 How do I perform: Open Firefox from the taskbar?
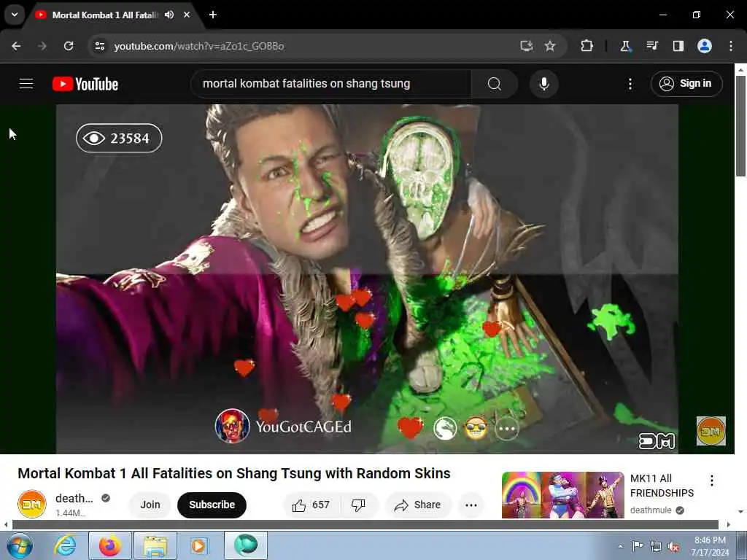coord(110,545)
